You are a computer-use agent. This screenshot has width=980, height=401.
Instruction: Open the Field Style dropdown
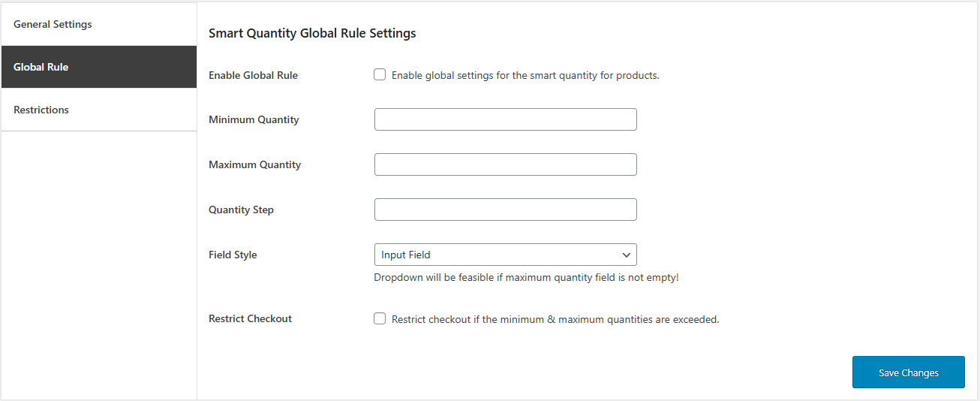(x=506, y=255)
